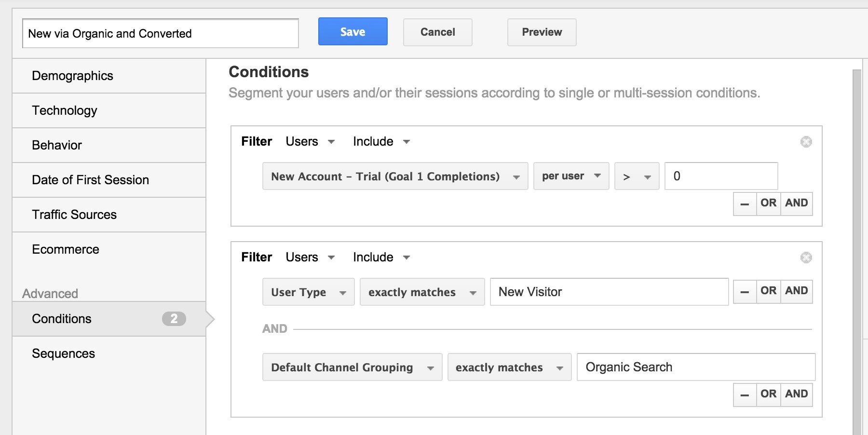The image size is (868, 435).
Task: Add AND condition to Default Channel Grouping row
Action: click(796, 394)
